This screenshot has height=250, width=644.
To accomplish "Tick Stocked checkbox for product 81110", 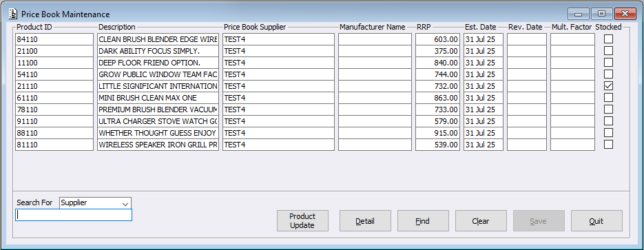I will pyautogui.click(x=608, y=145).
